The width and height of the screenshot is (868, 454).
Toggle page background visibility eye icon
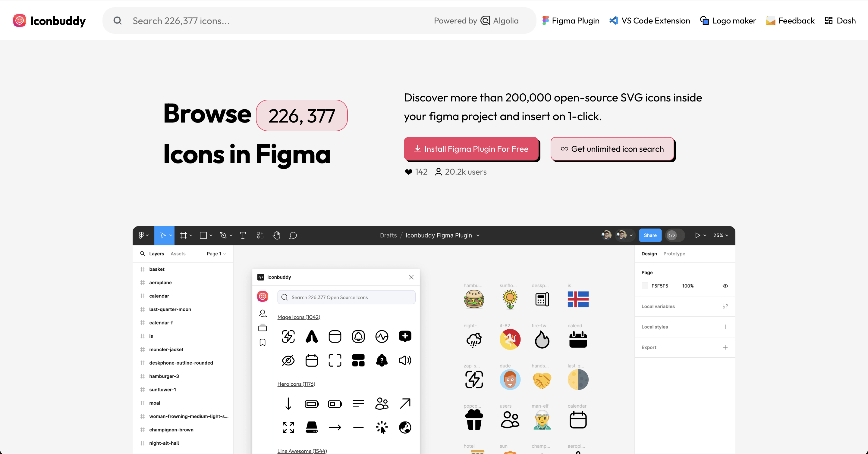click(x=725, y=286)
